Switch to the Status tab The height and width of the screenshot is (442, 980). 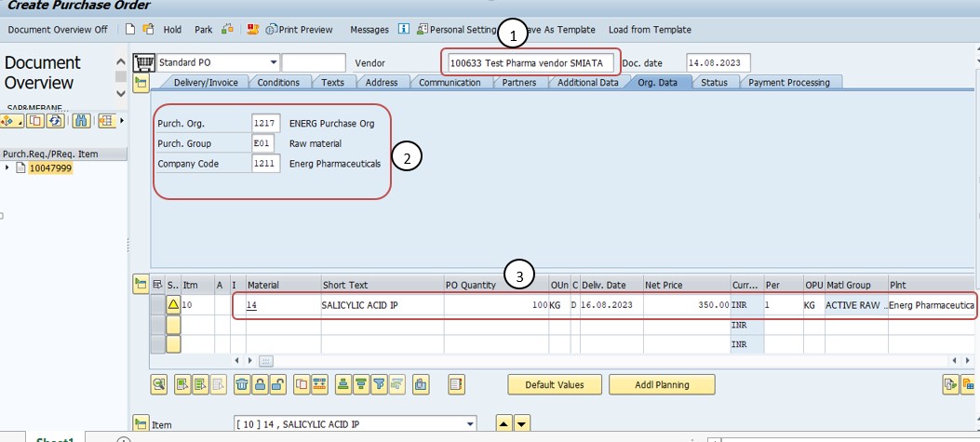point(714,82)
